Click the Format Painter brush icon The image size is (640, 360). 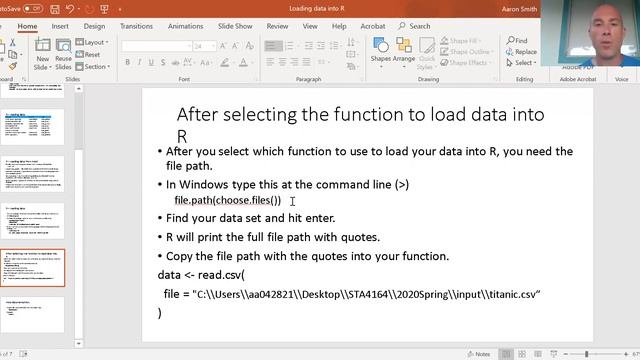click(x=13, y=65)
